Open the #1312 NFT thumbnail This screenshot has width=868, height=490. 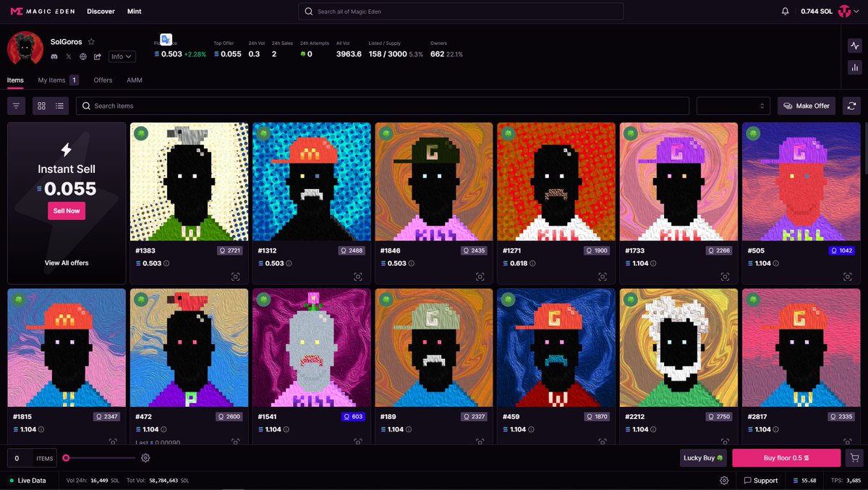pyautogui.click(x=310, y=182)
